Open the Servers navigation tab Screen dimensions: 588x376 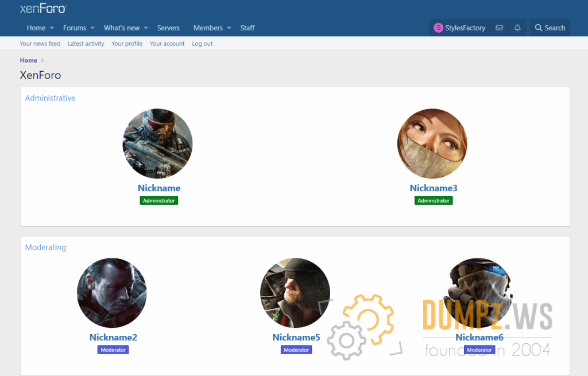pyautogui.click(x=168, y=28)
